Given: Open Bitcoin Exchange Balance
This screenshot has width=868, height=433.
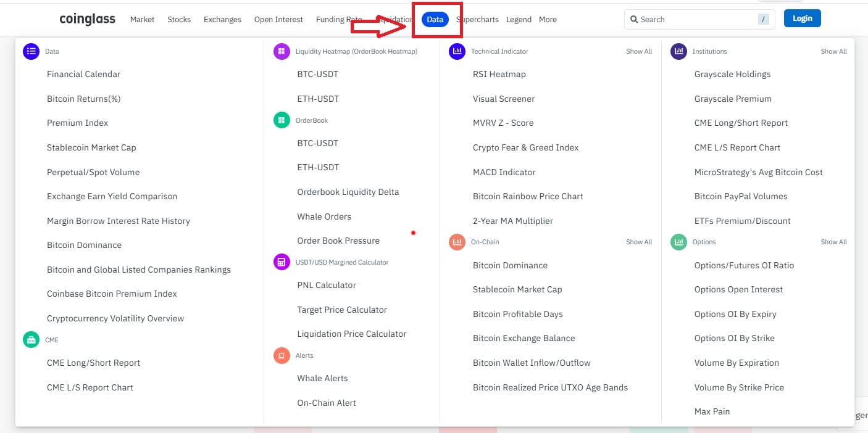Looking at the screenshot, I should point(524,338).
